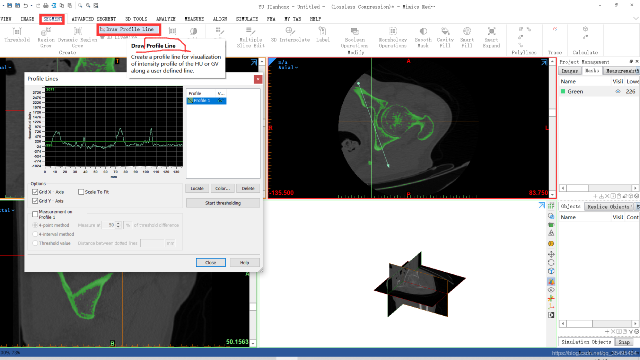640x360 pixels.
Task: Switch to Simulation Objects tab
Action: (x=586, y=342)
